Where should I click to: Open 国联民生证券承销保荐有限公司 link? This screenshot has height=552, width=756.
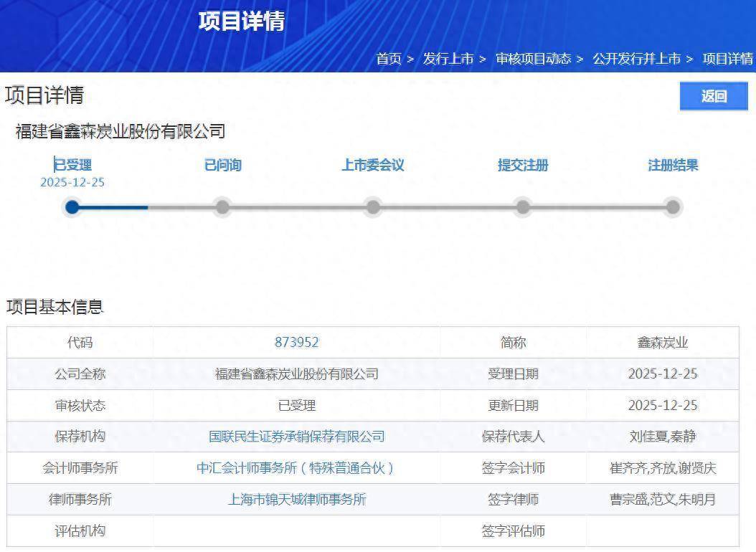(296, 437)
